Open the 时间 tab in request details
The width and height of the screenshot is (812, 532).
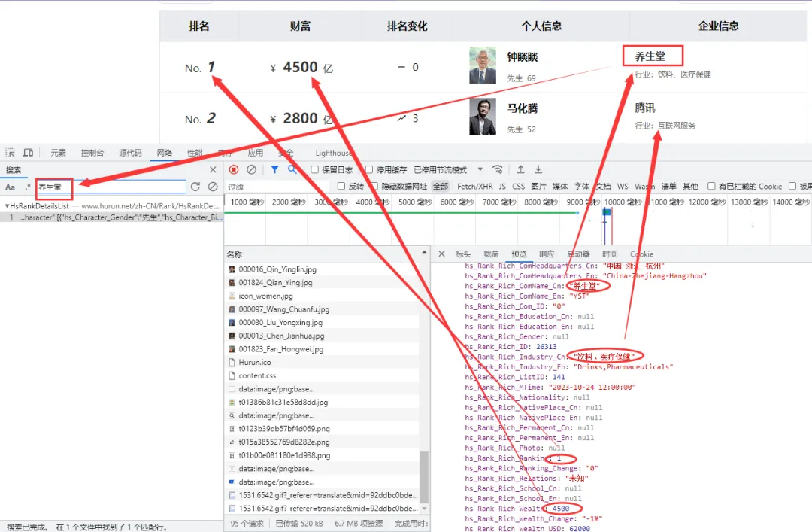pos(610,254)
